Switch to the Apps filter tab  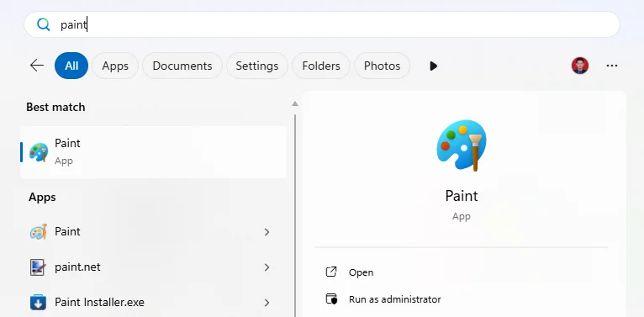(x=115, y=66)
